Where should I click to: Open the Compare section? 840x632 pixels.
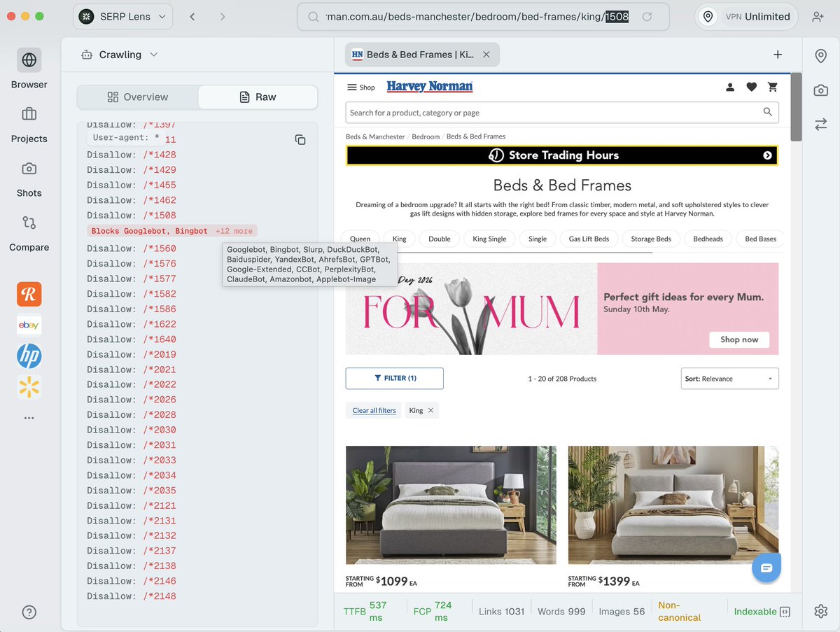(x=29, y=232)
